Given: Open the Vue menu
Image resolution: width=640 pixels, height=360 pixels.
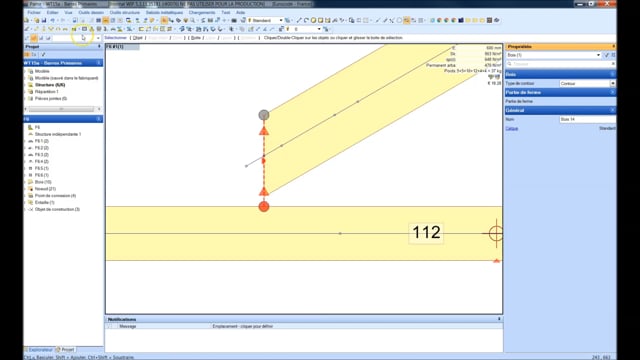Looking at the screenshot, I should [68, 12].
